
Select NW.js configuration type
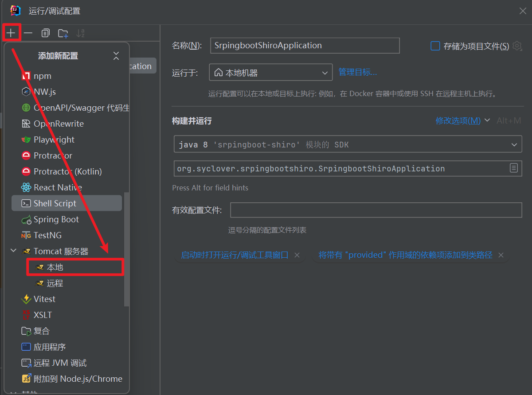click(x=66, y=92)
